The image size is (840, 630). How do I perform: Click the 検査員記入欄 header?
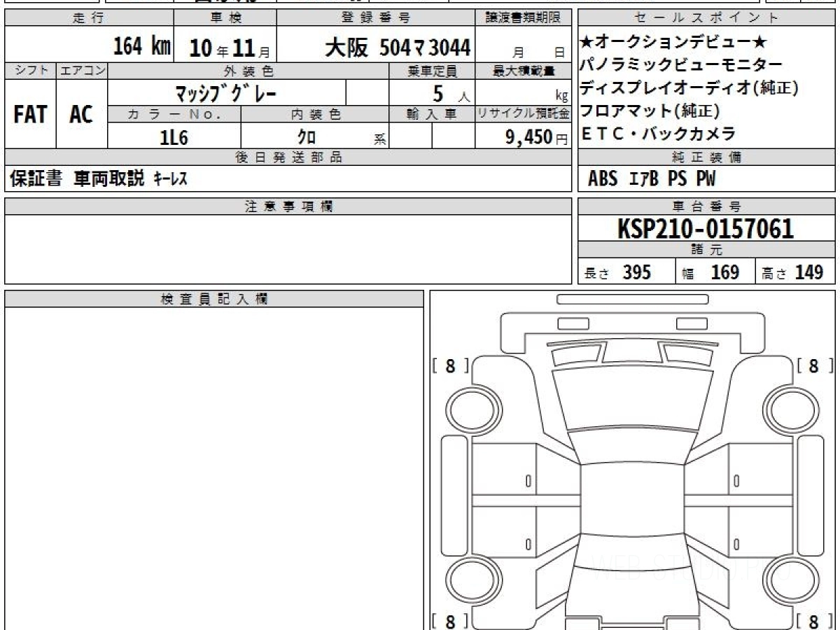pos(214,300)
